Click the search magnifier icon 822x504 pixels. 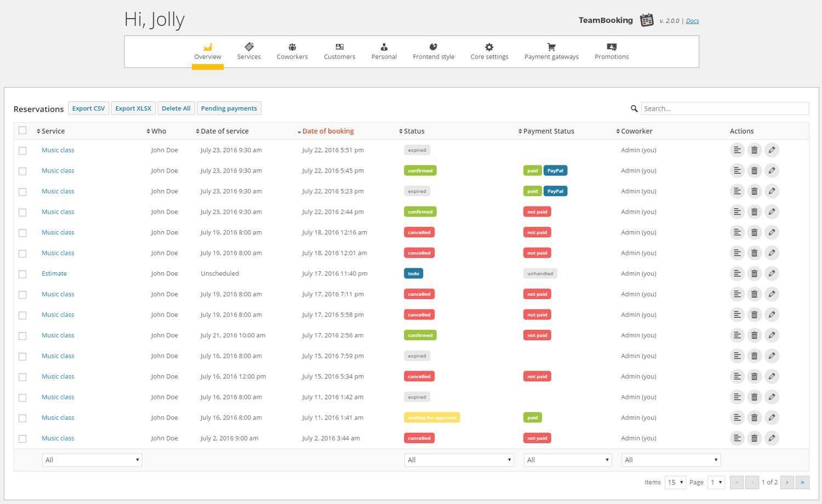pos(634,108)
